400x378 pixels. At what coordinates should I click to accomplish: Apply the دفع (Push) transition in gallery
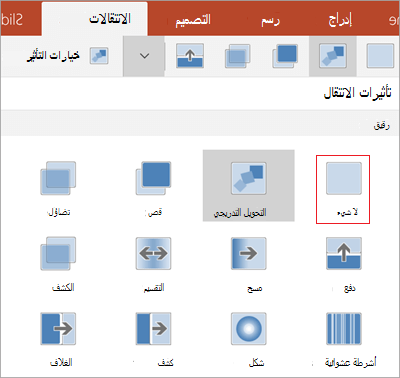pos(344,264)
